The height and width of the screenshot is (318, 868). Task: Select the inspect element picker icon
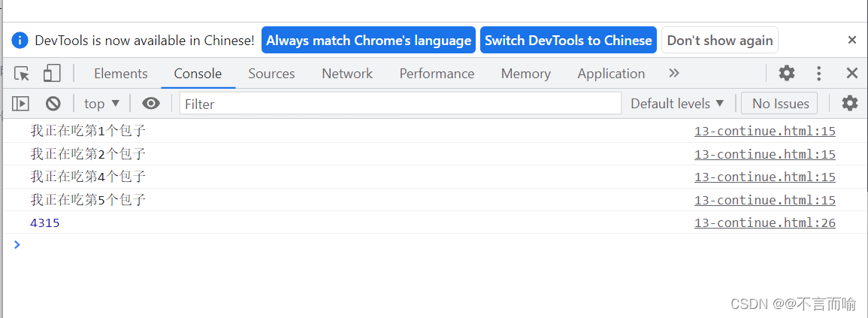pyautogui.click(x=22, y=74)
